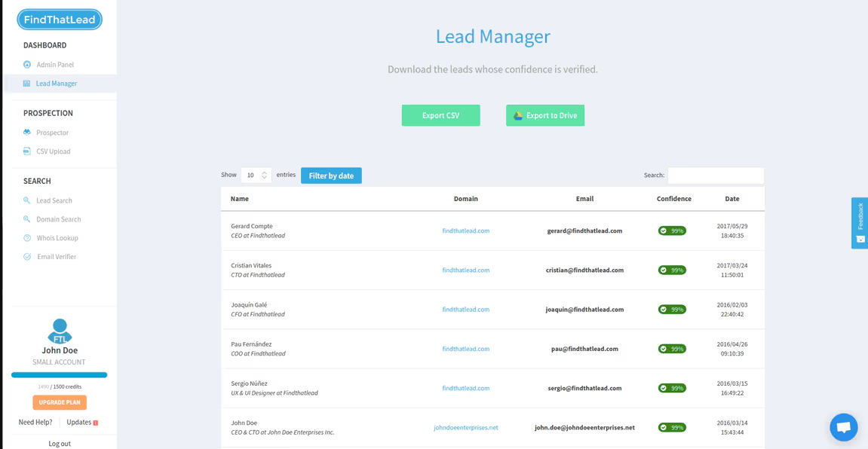Click Sergio Núñez's 99% confidence badge
The width and height of the screenshot is (868, 449).
tap(672, 388)
